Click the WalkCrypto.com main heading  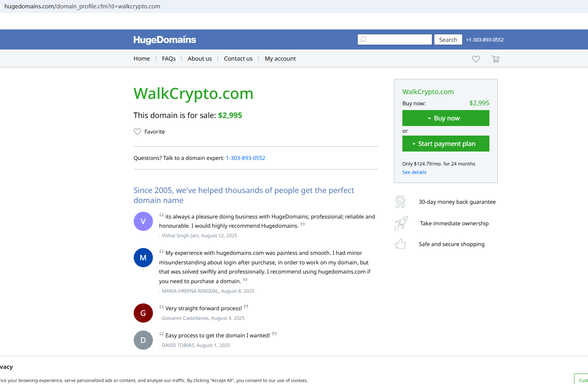[x=194, y=93]
